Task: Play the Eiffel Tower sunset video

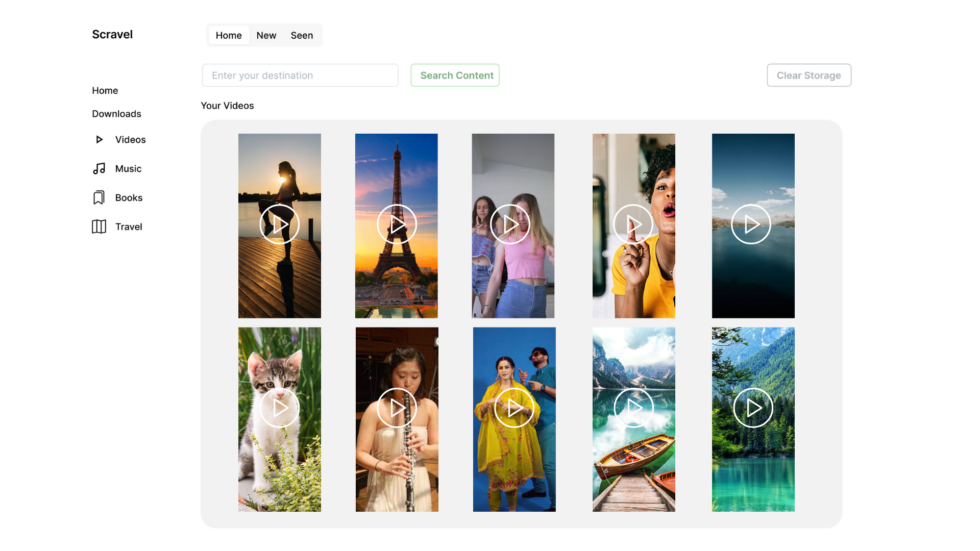Action: (397, 224)
